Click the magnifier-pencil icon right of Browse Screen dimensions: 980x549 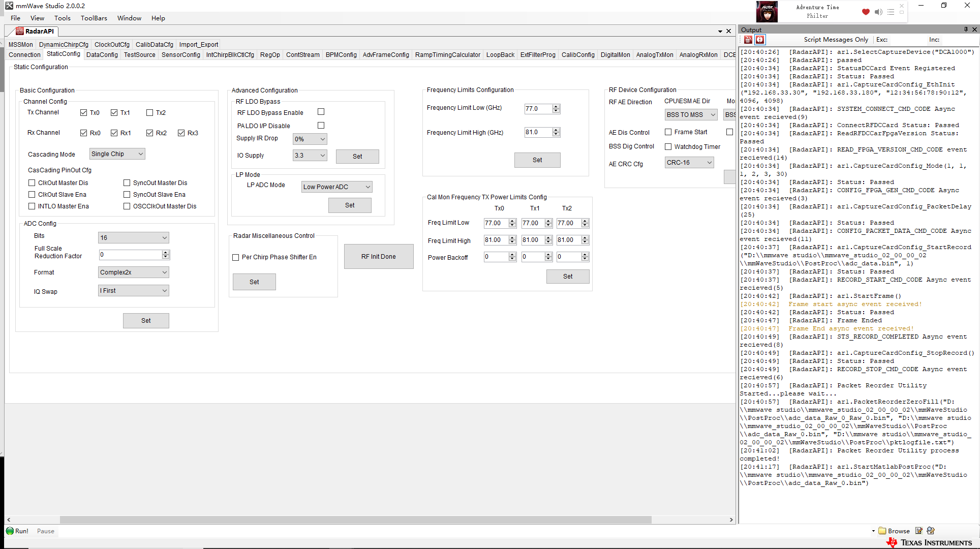click(x=931, y=531)
